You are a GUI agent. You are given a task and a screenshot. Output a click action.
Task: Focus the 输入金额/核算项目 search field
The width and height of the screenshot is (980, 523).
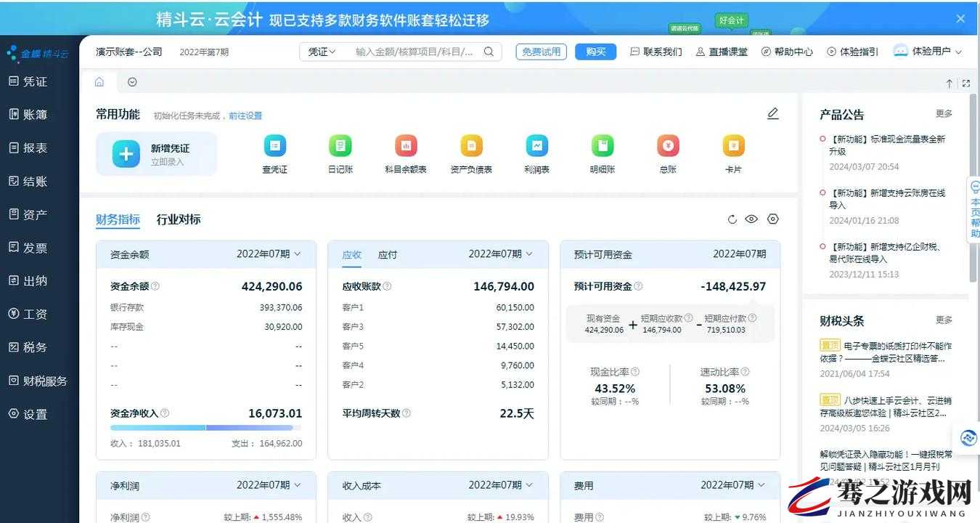point(415,52)
